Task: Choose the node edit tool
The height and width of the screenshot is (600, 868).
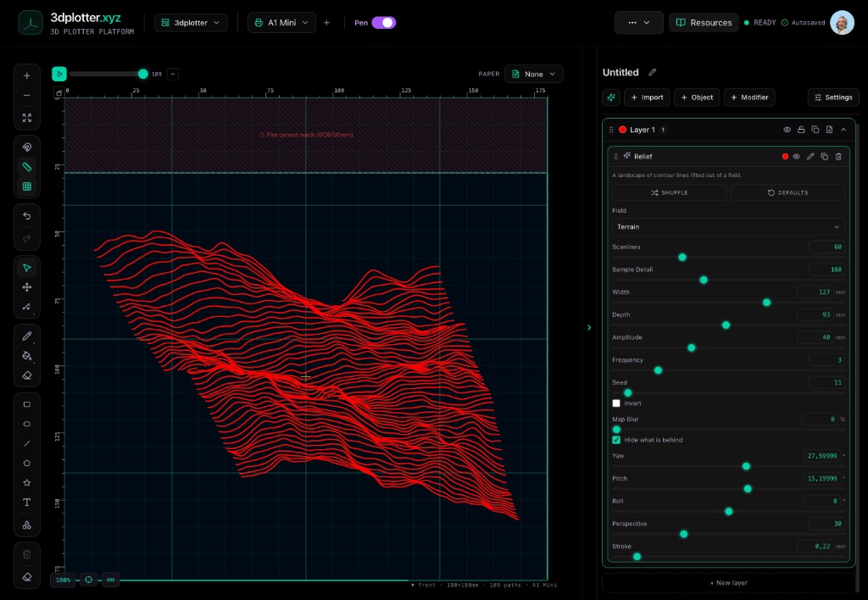Action: click(x=26, y=307)
